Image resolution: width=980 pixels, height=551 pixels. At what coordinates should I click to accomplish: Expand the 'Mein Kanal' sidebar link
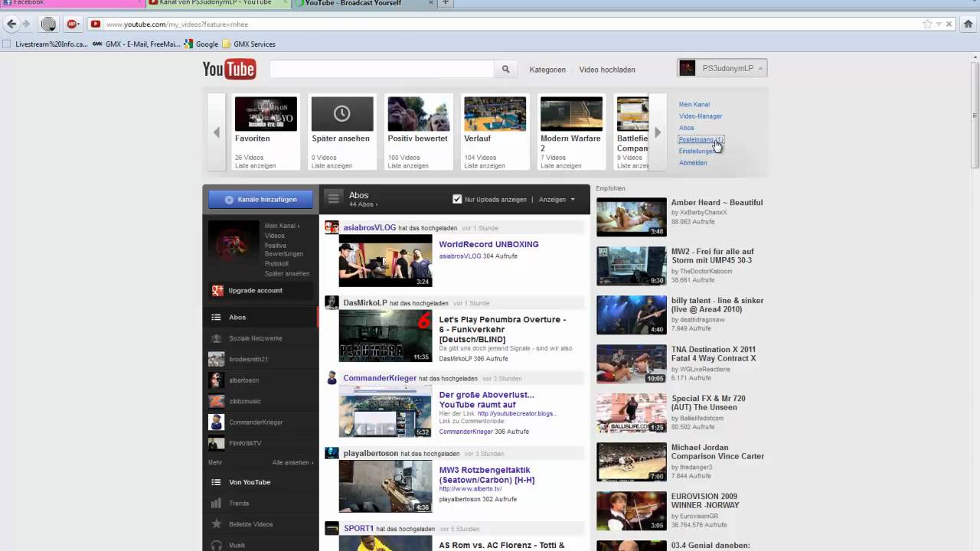[x=282, y=226]
